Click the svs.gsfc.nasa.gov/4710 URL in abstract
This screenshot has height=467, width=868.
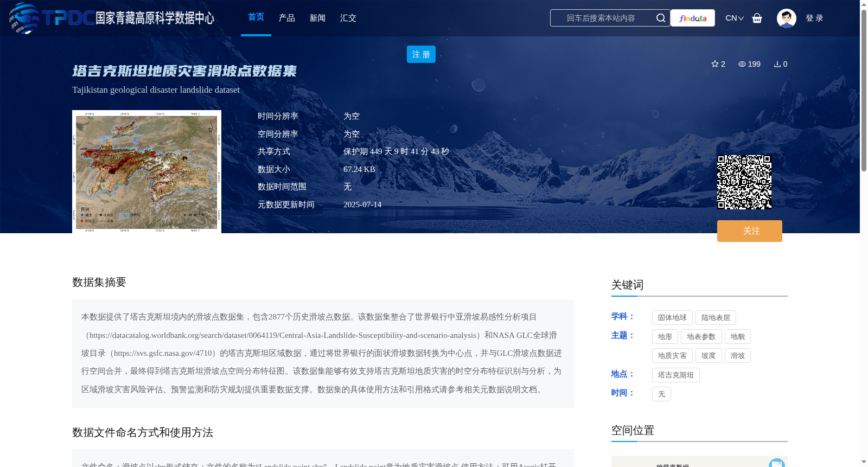pyautogui.click(x=163, y=353)
